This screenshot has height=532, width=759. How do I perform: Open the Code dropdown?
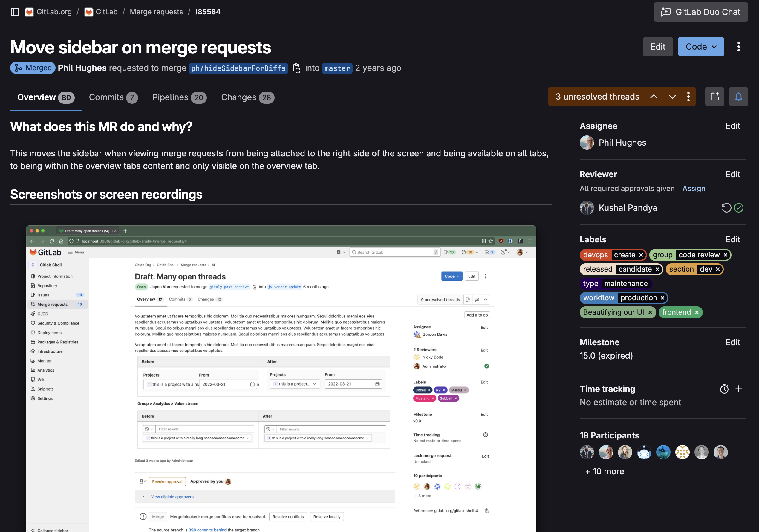[701, 47]
